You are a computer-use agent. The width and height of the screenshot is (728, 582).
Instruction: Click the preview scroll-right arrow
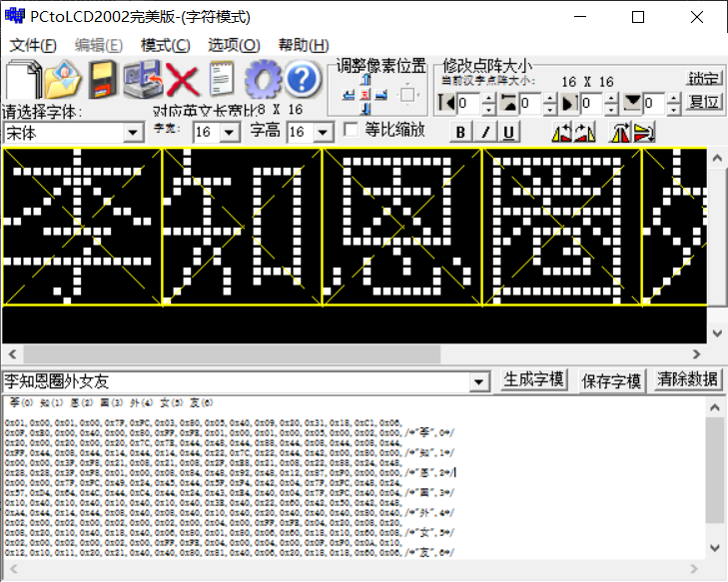696,354
